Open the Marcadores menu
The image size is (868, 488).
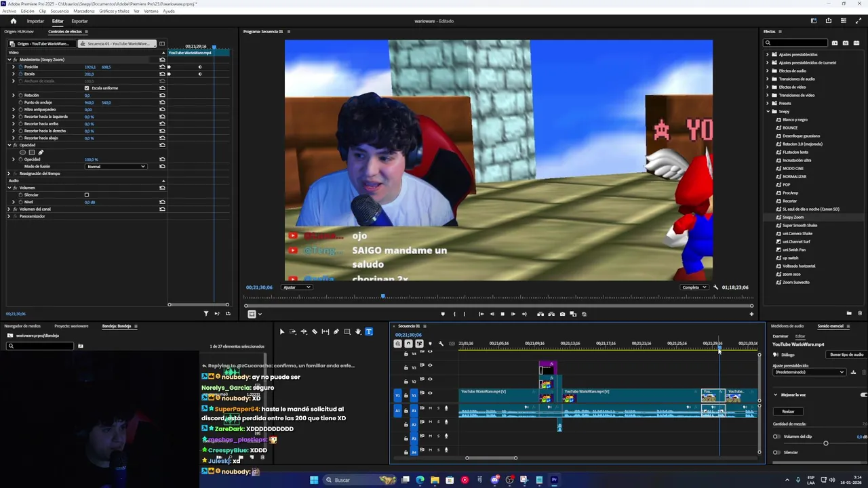84,12
